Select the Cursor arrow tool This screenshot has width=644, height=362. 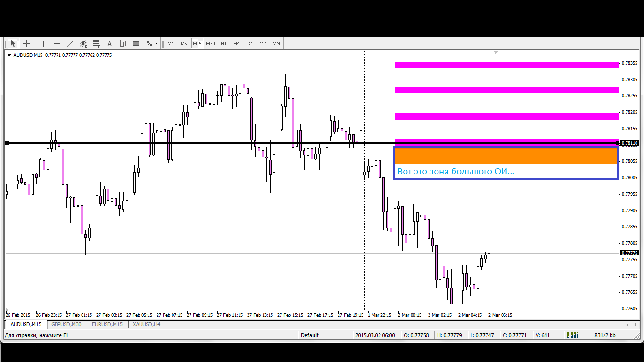(x=13, y=43)
